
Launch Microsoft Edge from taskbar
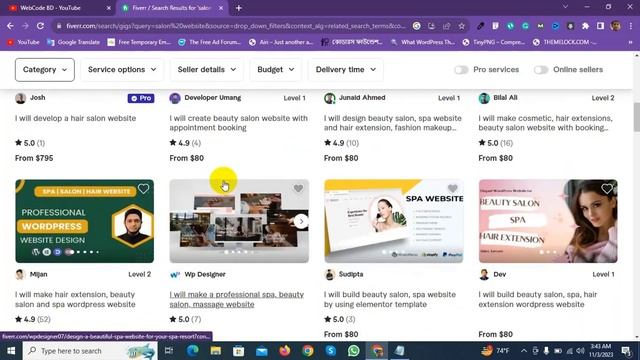(192, 351)
